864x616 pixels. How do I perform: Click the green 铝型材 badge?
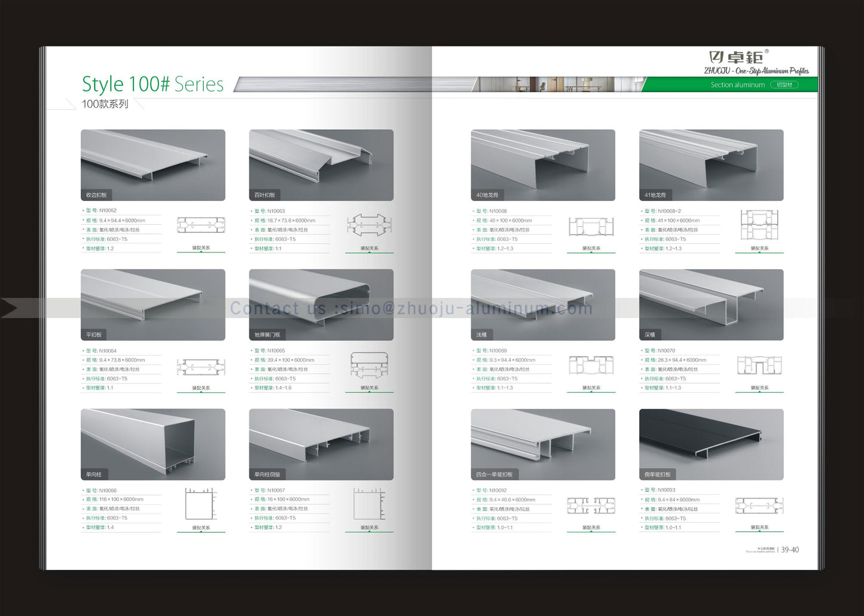click(x=784, y=85)
